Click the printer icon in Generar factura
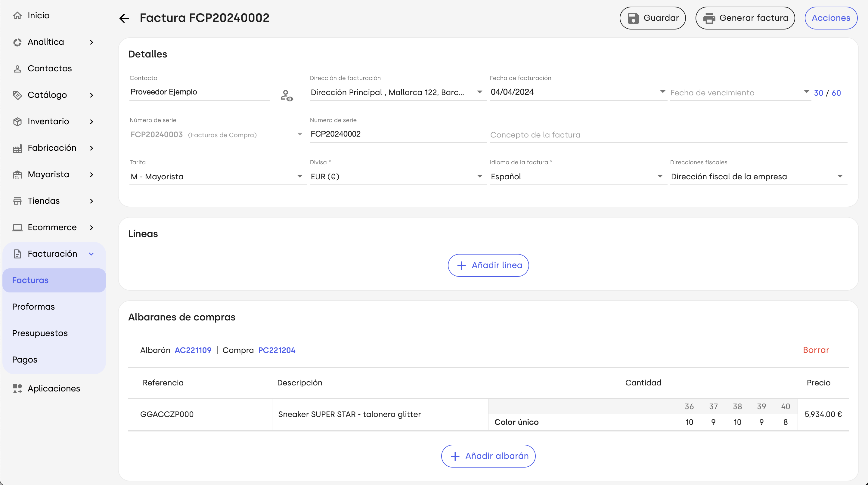This screenshot has width=868, height=485. tap(709, 18)
